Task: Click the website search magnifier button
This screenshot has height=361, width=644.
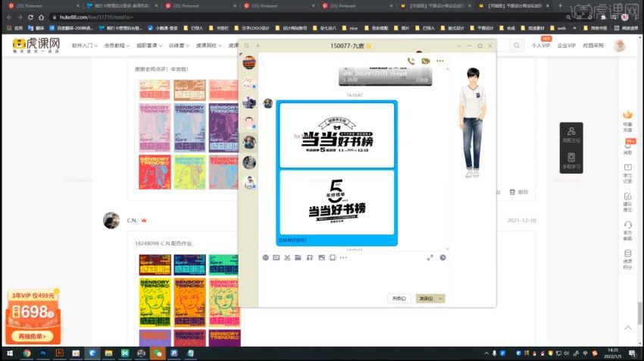Action: click(x=516, y=46)
